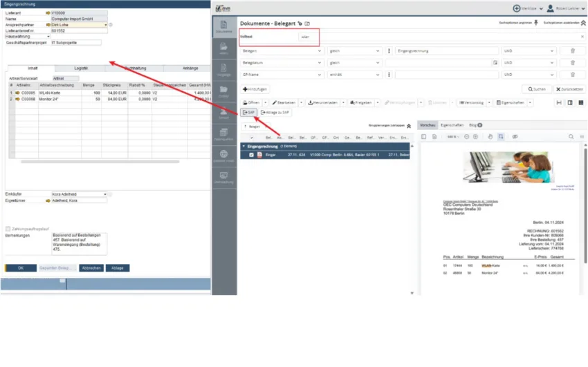The image size is (588, 367).
Task: Open the Belegart field dropdown
Action: [x=282, y=50]
